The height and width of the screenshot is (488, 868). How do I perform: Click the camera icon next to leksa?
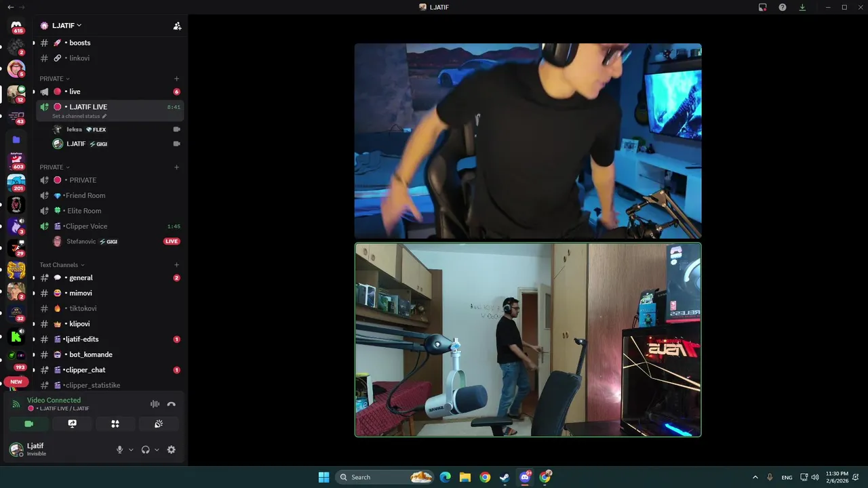[x=176, y=129]
